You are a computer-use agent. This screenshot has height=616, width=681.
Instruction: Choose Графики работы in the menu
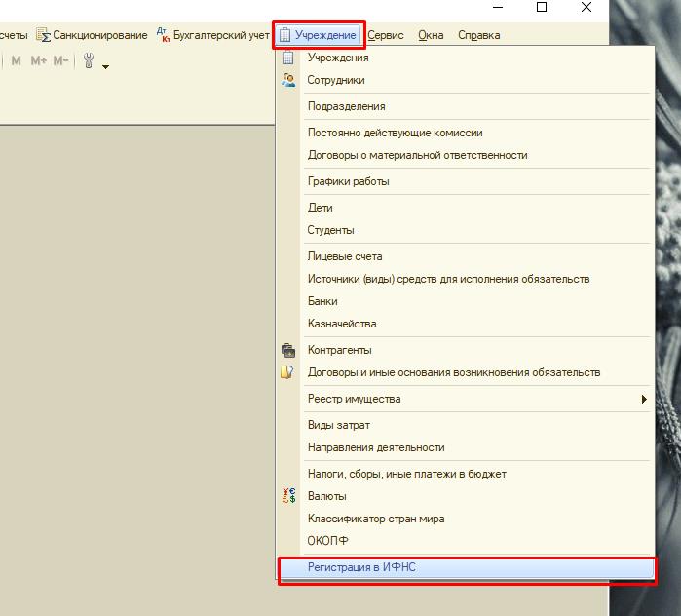pyautogui.click(x=348, y=181)
